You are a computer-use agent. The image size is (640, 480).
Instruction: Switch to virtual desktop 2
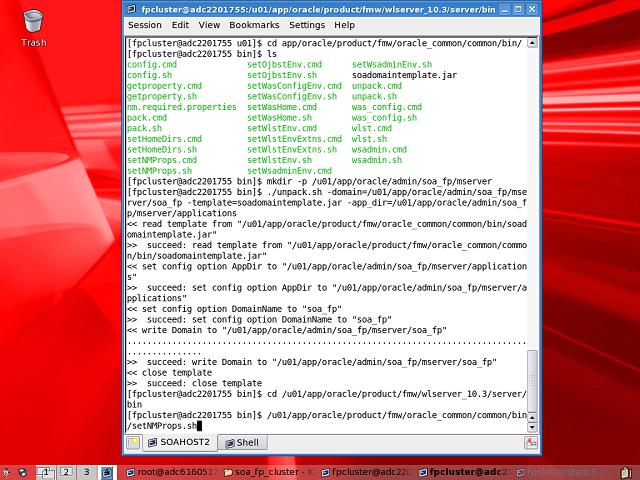(66, 473)
